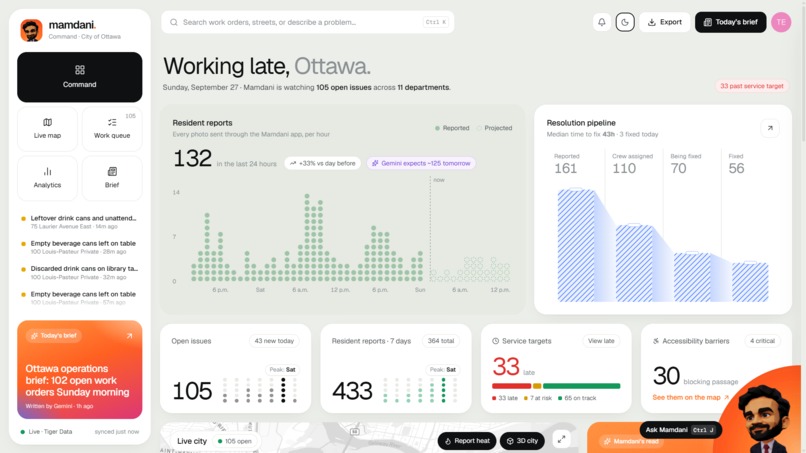
Task: Expand the Live city map fullscreen
Action: pos(561,440)
